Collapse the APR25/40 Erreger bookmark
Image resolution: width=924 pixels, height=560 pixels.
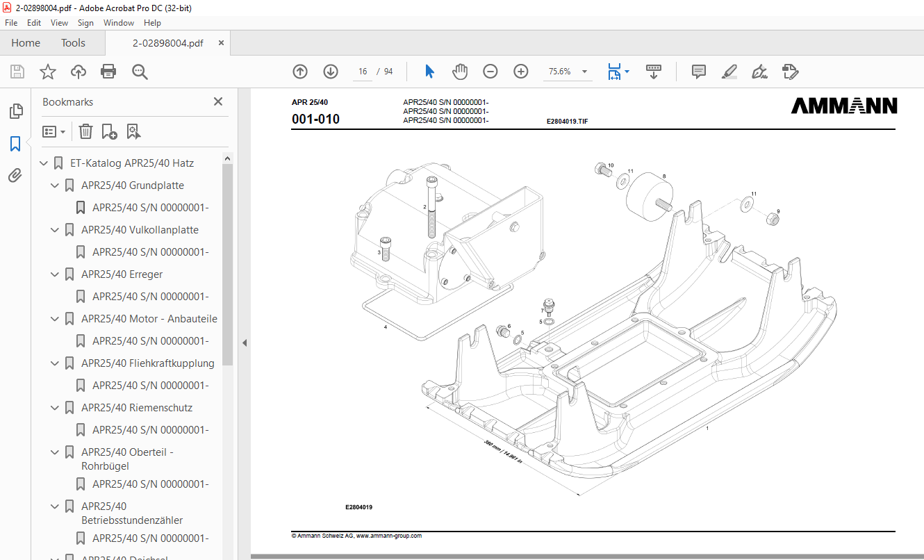point(55,274)
